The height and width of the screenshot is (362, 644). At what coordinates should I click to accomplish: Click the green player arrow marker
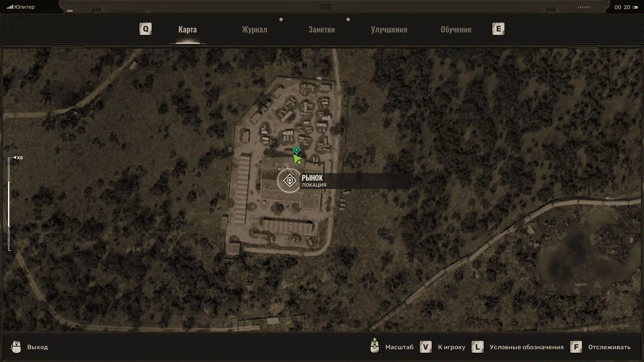(x=297, y=159)
